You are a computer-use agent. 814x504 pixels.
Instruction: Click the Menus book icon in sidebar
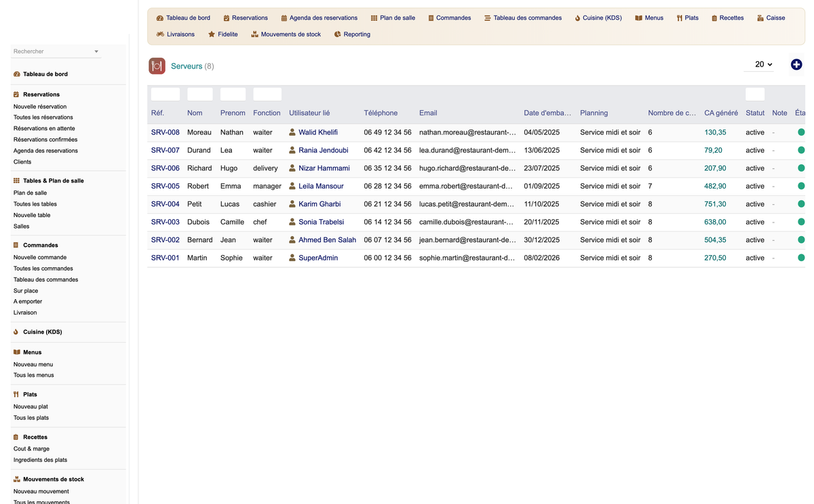click(16, 352)
